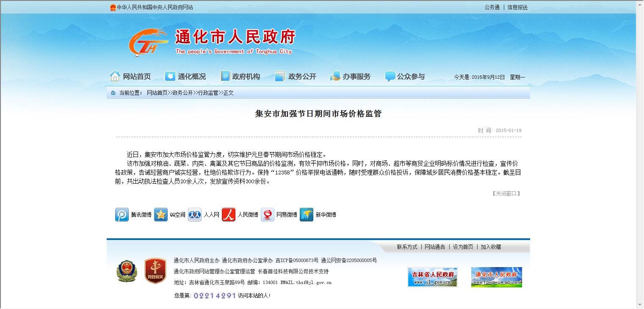Viewport: 644px width, 309px height.
Task: Open the 公务通 link at top right
Action: tap(492, 7)
